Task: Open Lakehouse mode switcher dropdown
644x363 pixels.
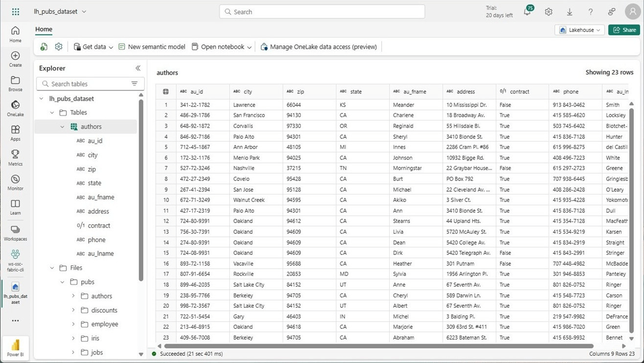Action: pos(580,30)
